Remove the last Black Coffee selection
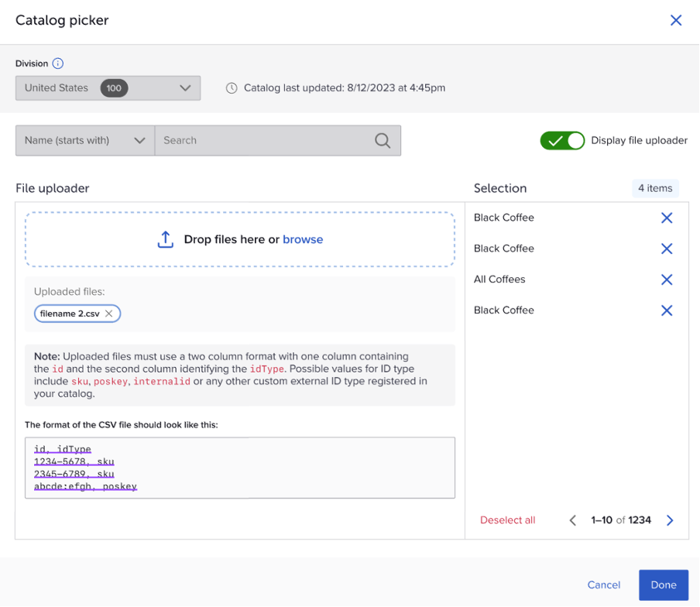This screenshot has height=607, width=700. click(x=666, y=310)
